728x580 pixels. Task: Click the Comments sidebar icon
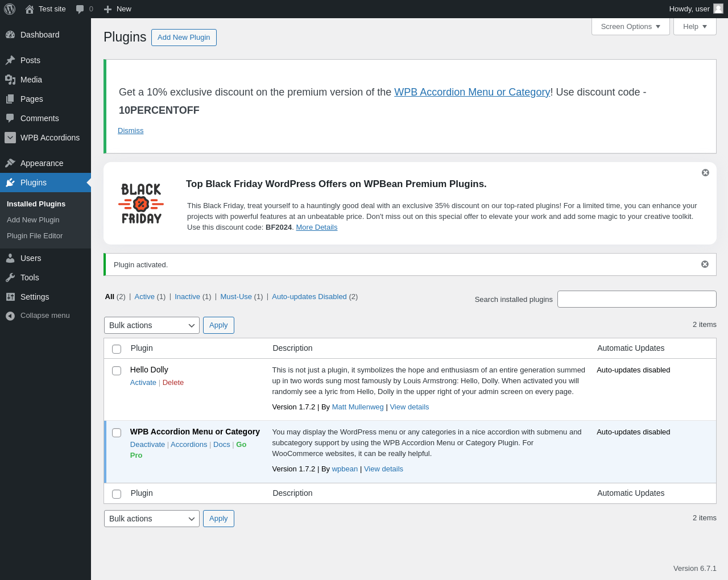pyautogui.click(x=10, y=118)
